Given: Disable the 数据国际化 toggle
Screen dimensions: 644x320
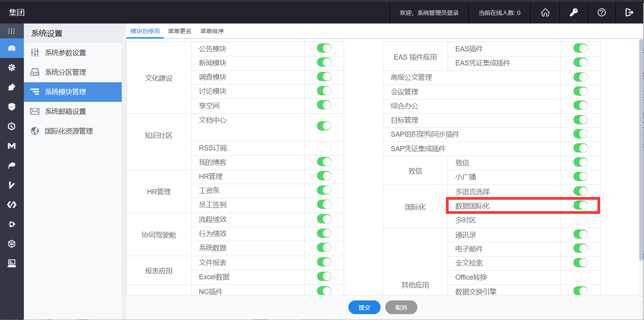Looking at the screenshot, I should click(580, 205).
